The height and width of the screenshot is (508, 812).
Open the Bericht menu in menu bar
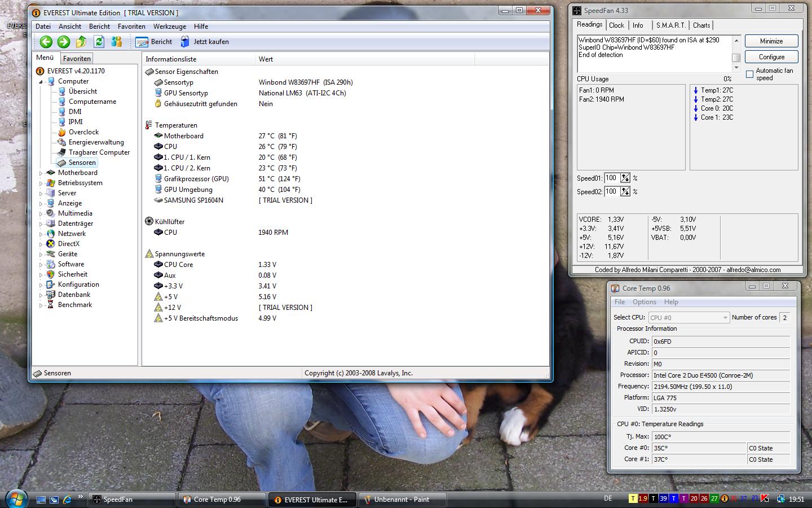click(99, 27)
